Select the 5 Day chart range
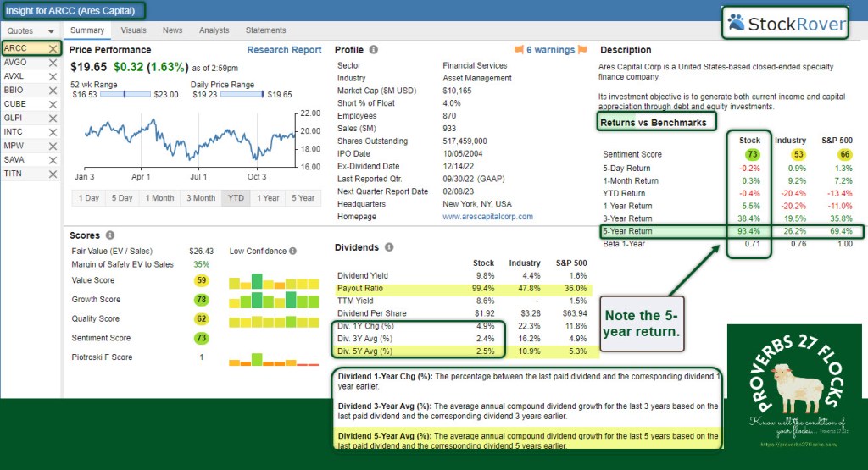 [x=122, y=198]
